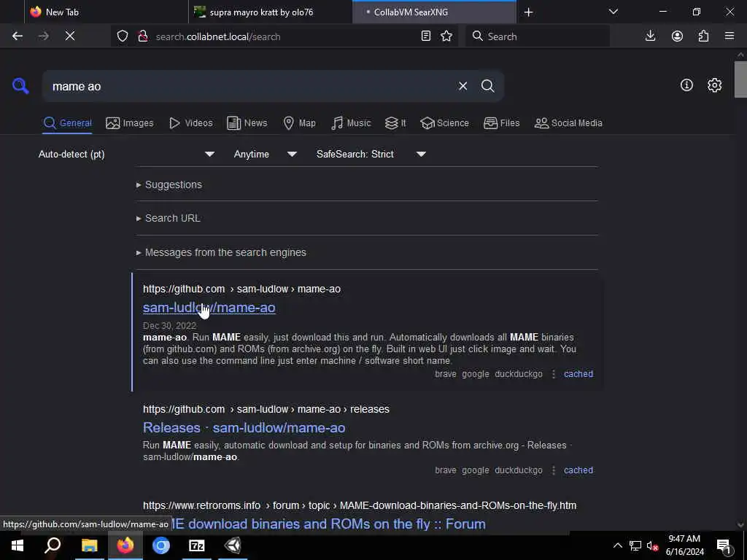Open cached version of Releases result

(x=578, y=470)
